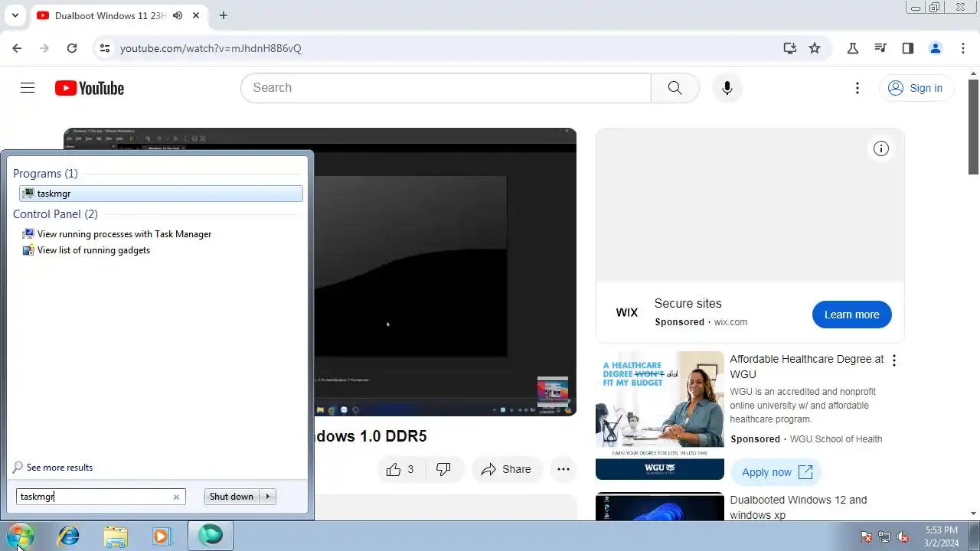The height and width of the screenshot is (551, 980).
Task: Open the YouTube hamburger guide menu
Action: point(28,88)
